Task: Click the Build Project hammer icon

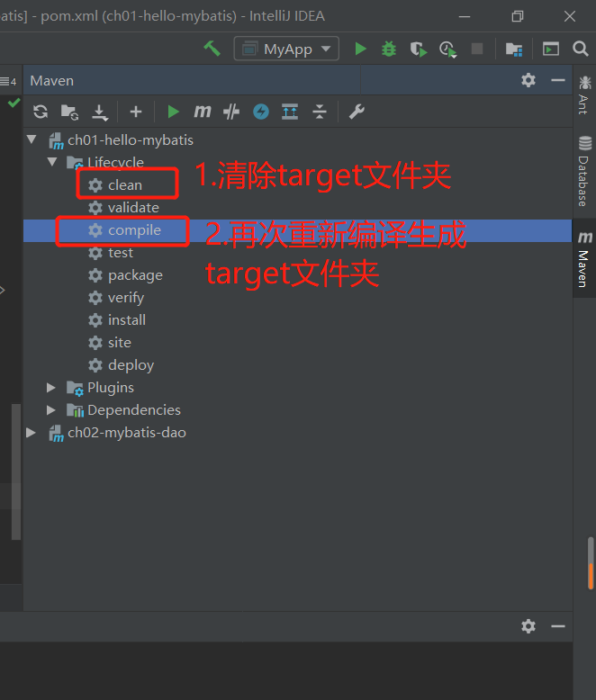Action: coord(212,49)
